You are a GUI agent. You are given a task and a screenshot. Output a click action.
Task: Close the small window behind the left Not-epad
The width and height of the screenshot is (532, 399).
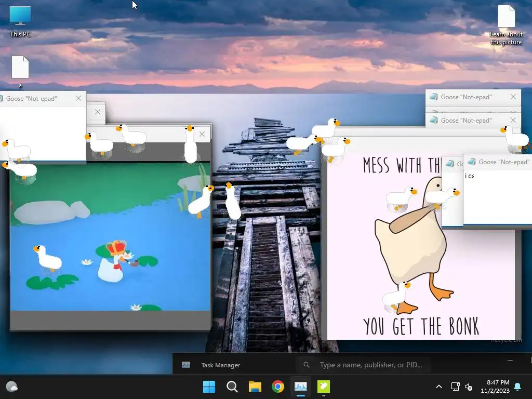click(x=98, y=112)
